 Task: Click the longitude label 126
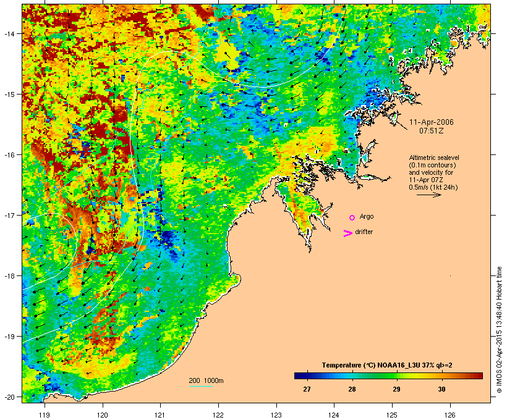[450, 415]
